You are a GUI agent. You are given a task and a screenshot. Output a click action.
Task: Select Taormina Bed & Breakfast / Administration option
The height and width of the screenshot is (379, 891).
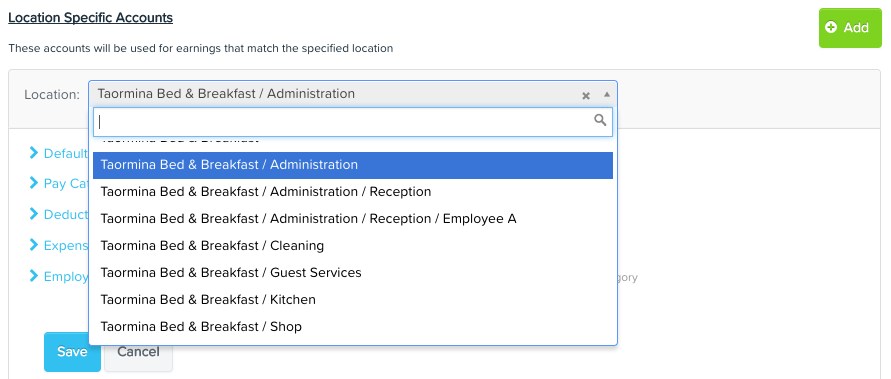click(x=353, y=165)
